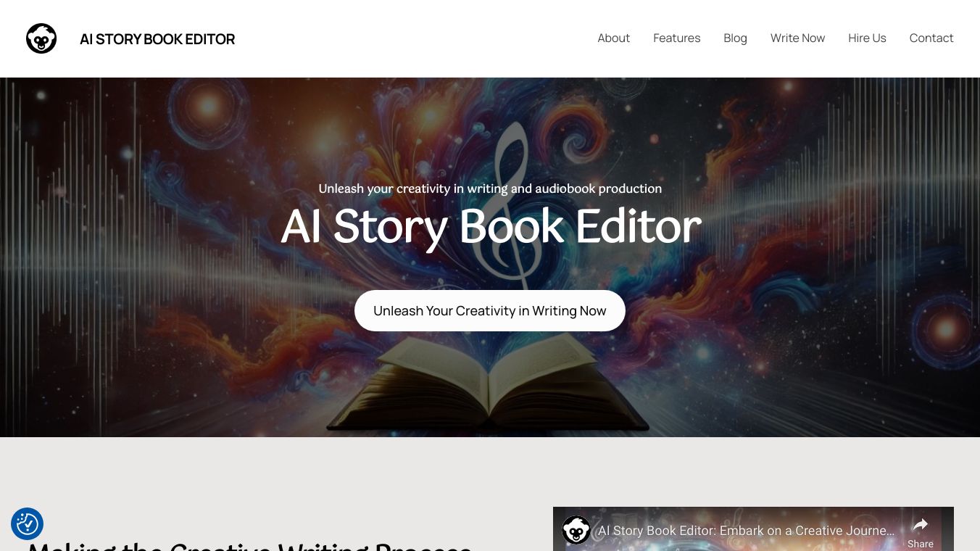
Task: Open the About menu item
Action: (x=613, y=38)
